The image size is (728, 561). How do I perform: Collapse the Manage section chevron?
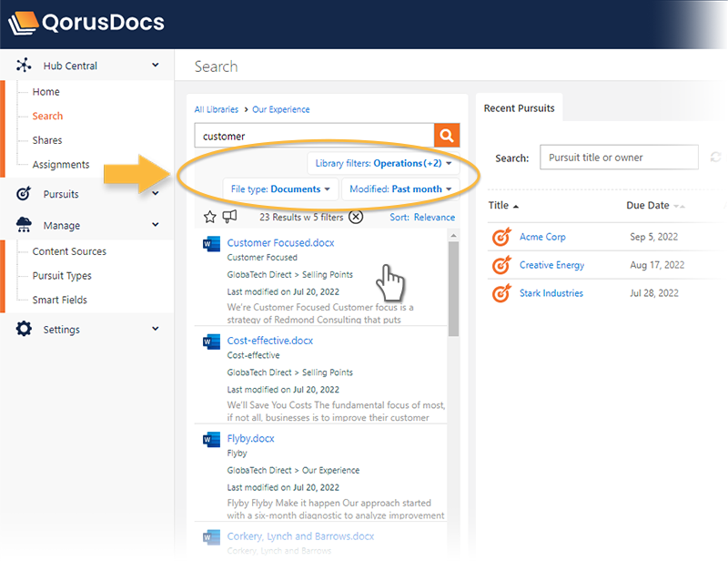(x=156, y=225)
